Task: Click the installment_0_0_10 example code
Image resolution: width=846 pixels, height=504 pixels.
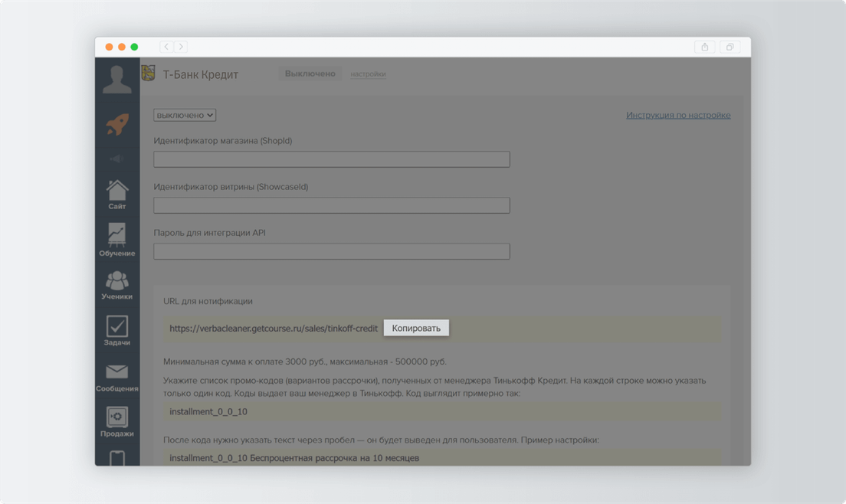Action: click(208, 412)
